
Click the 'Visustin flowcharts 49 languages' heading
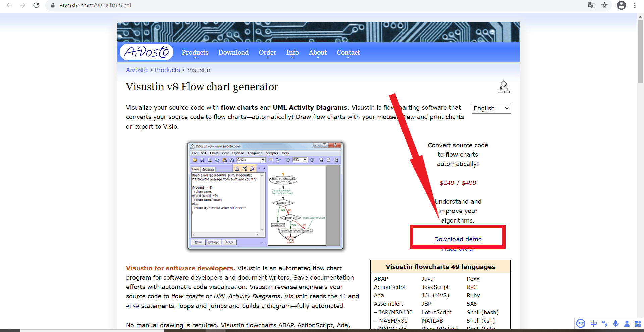tap(440, 267)
